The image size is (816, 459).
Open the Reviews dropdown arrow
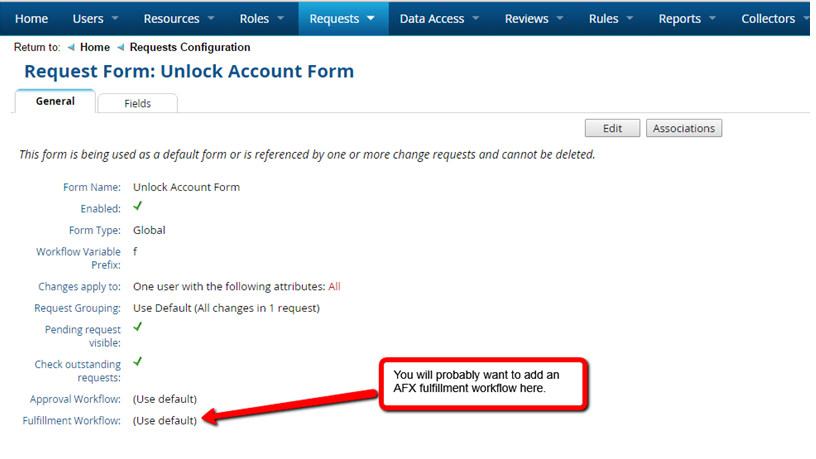coord(559,19)
